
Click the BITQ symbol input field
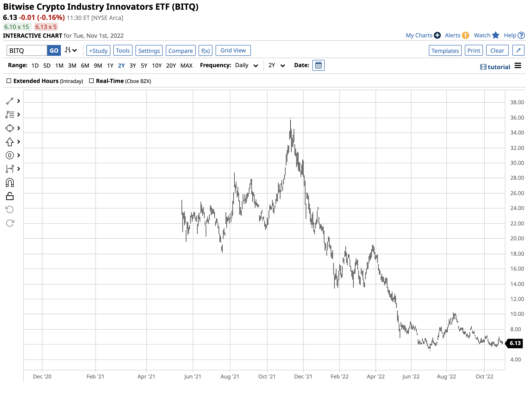tap(27, 50)
